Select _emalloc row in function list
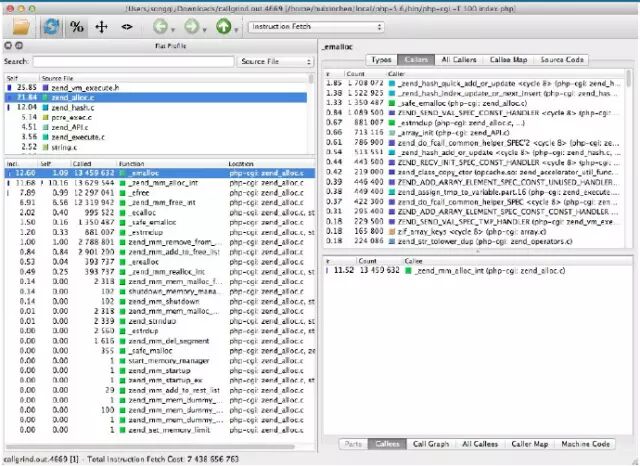The width and height of the screenshot is (640, 466). point(160,173)
